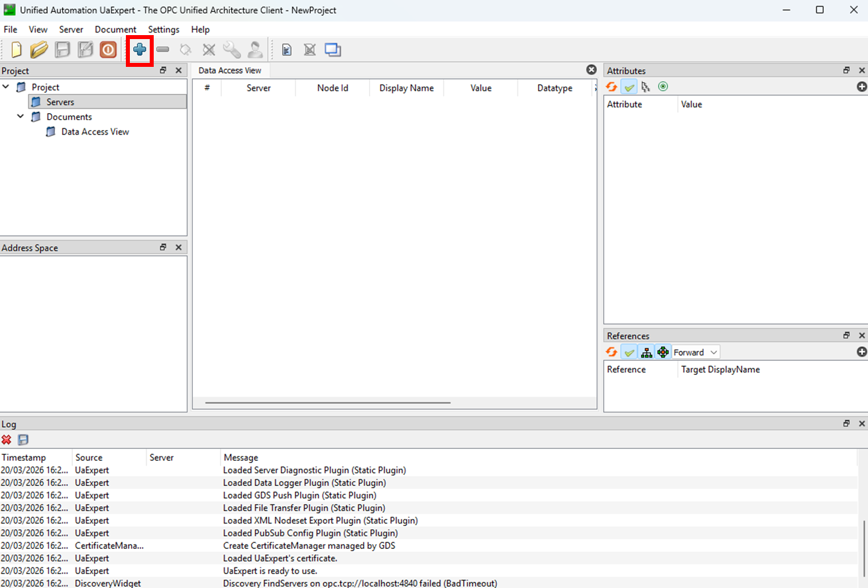Screen dimensions: 868x588
Task: Click the Change User icon
Action: [x=255, y=49]
